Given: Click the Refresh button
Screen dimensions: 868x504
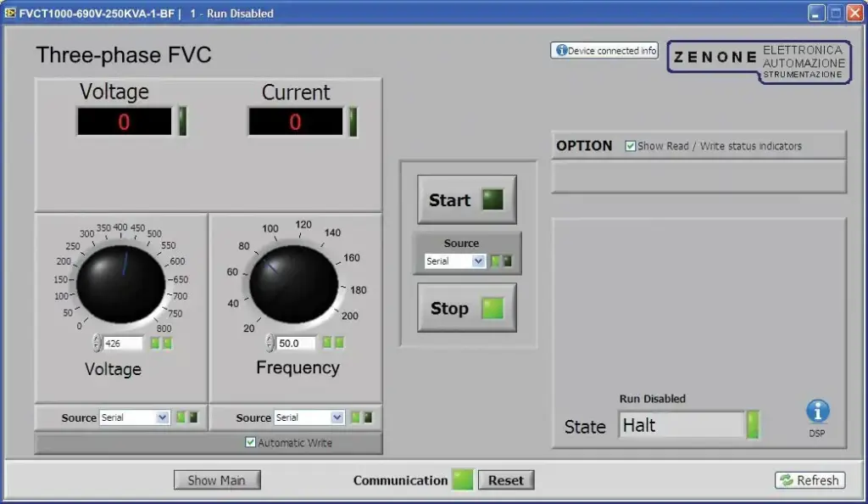Looking at the screenshot, I should [x=810, y=480].
